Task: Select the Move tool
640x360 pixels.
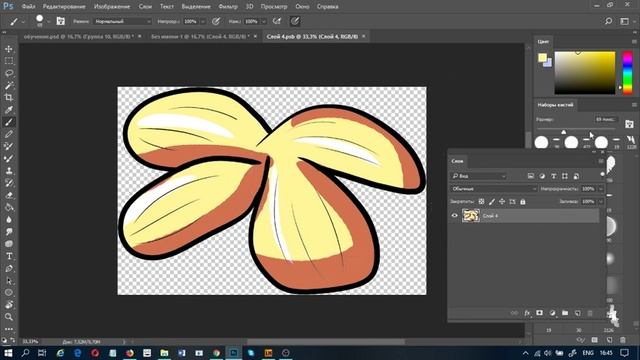Action: 9,49
